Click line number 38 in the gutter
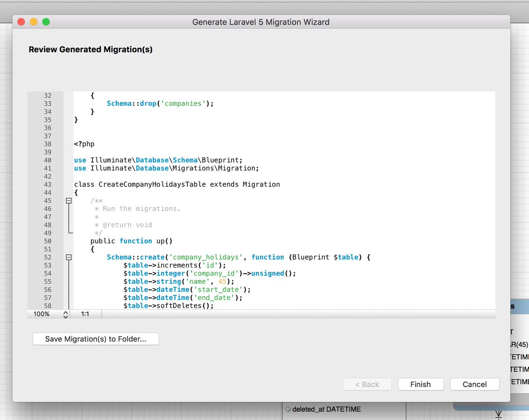Screen dimensions: 529x420 (47, 144)
